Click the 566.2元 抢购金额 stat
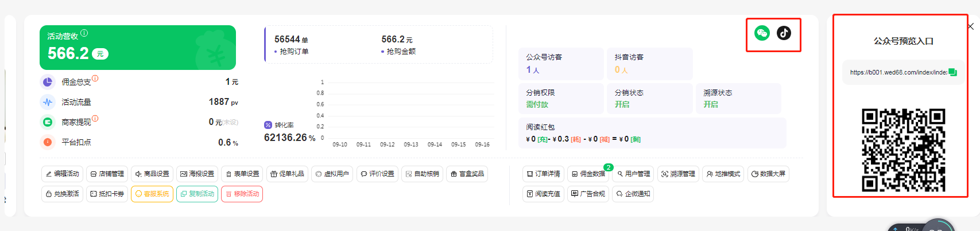Viewport: 980px width, 231px height. [398, 45]
